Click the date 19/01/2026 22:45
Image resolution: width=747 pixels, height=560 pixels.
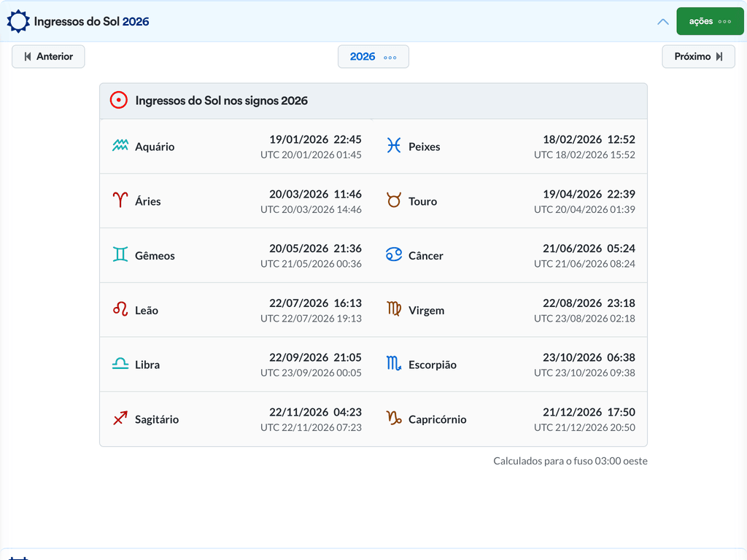pyautogui.click(x=315, y=139)
